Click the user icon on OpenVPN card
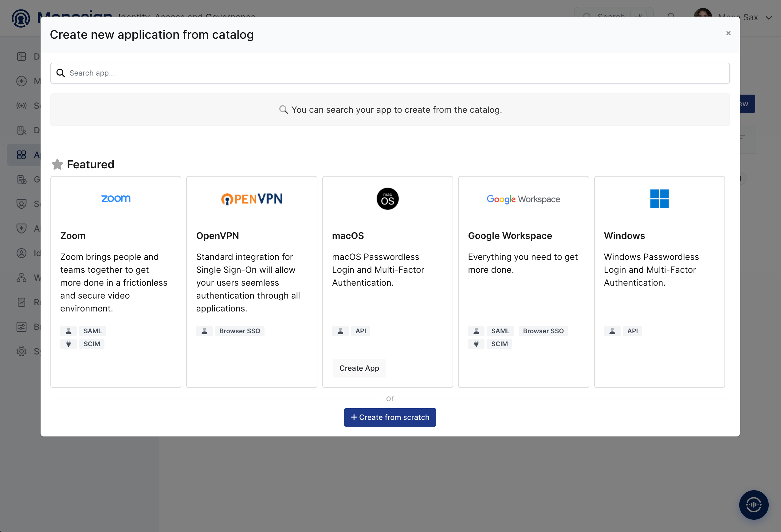The image size is (781, 532). click(x=204, y=331)
